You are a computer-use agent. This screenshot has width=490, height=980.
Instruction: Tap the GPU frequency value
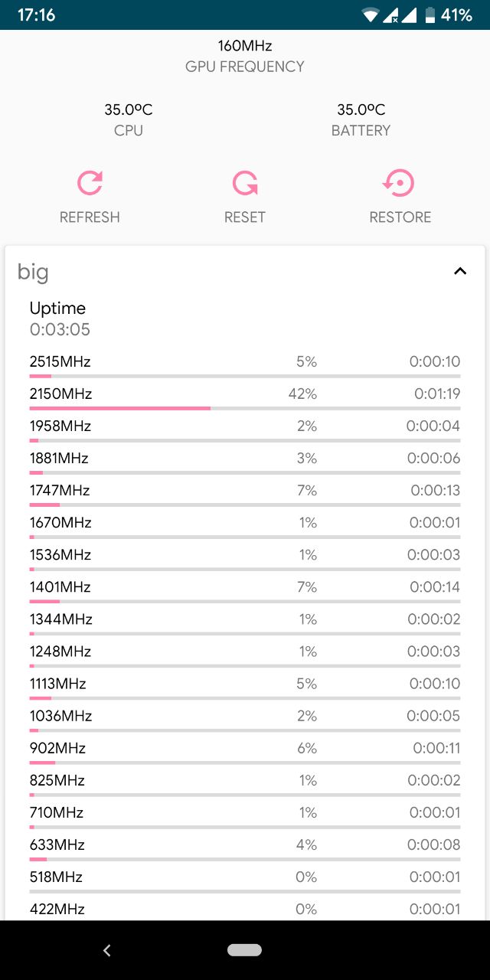tap(245, 46)
